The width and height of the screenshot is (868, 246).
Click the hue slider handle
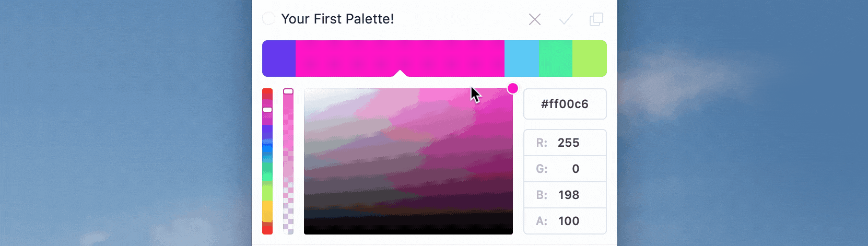(267, 110)
